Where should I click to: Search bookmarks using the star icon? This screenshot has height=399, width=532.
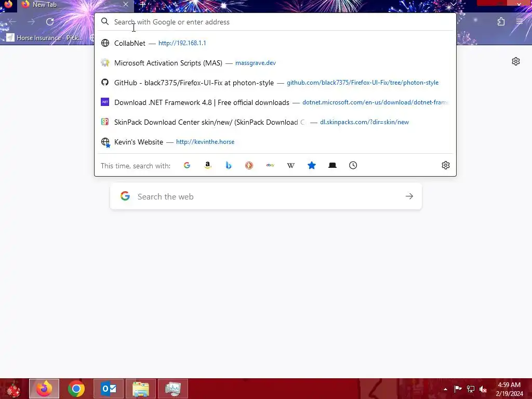coord(312,165)
